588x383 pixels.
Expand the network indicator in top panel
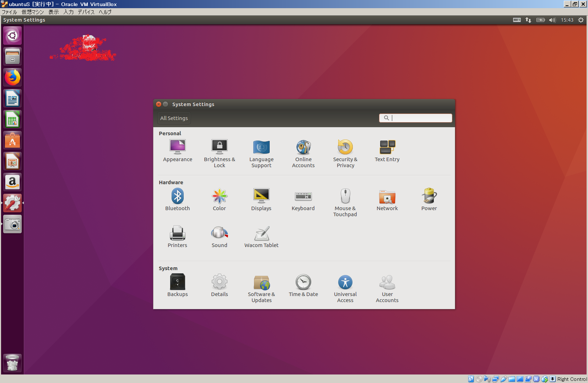tap(528, 20)
